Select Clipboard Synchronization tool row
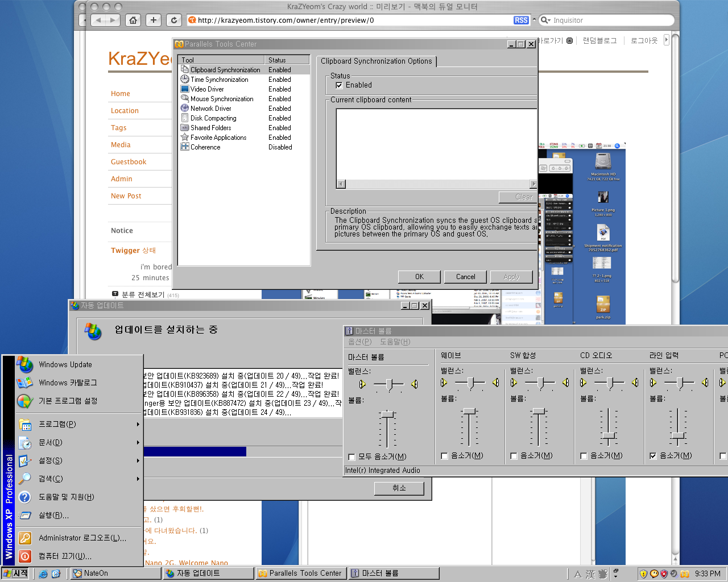Screen dimensions: 728x582 pos(245,70)
